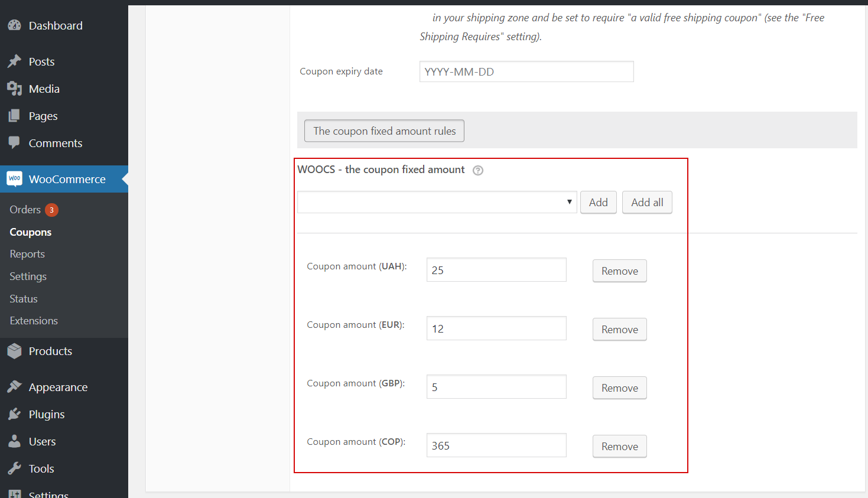The width and height of the screenshot is (868, 498).
Task: Open WooCommerce Settings submenu link
Action: pyautogui.click(x=28, y=276)
